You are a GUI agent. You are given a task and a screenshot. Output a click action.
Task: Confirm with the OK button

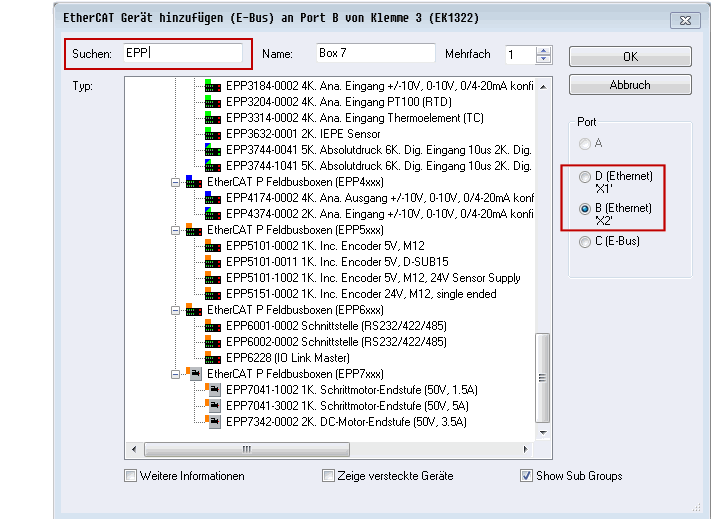tap(630, 57)
